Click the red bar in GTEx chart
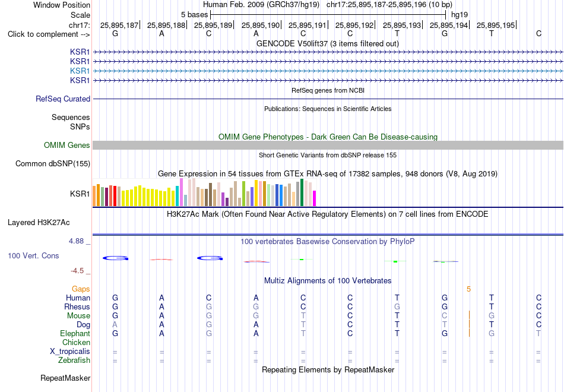The width and height of the screenshot is (564, 392). 115,196
